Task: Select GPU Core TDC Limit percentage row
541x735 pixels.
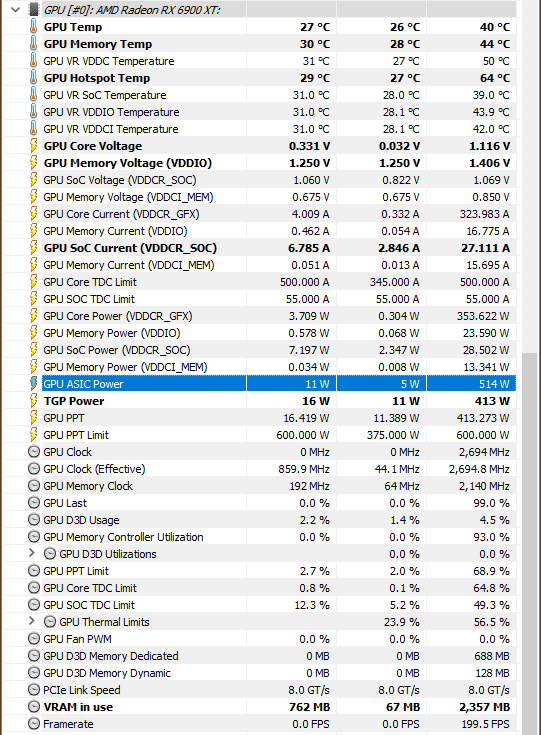Action: pos(260,588)
